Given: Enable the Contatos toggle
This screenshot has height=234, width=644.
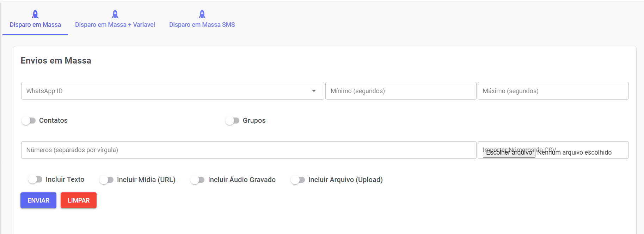Looking at the screenshot, I should [x=29, y=121].
